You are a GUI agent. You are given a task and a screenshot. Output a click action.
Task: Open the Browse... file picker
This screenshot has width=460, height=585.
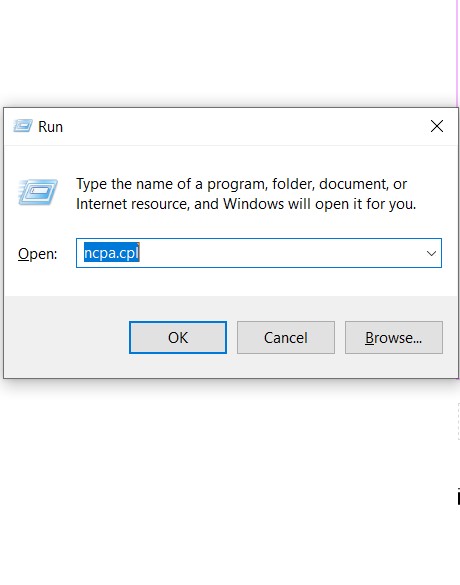coord(394,337)
